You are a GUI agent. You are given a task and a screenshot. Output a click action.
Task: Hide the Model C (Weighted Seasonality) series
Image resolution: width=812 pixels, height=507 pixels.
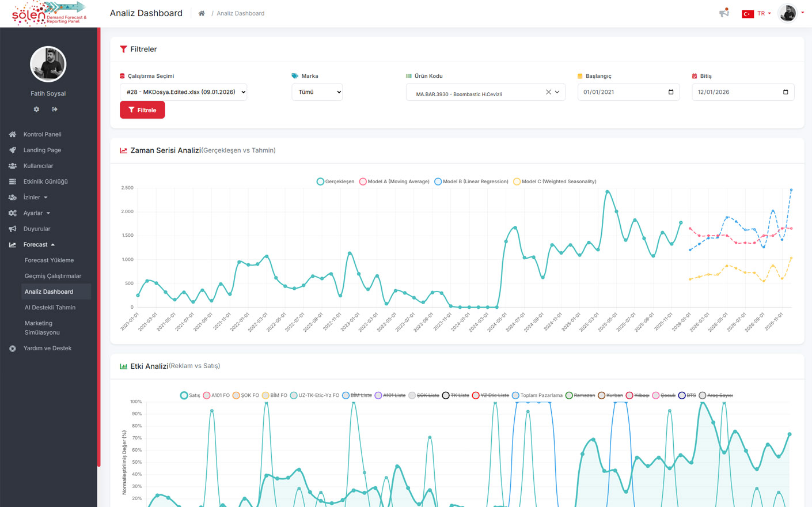point(555,181)
